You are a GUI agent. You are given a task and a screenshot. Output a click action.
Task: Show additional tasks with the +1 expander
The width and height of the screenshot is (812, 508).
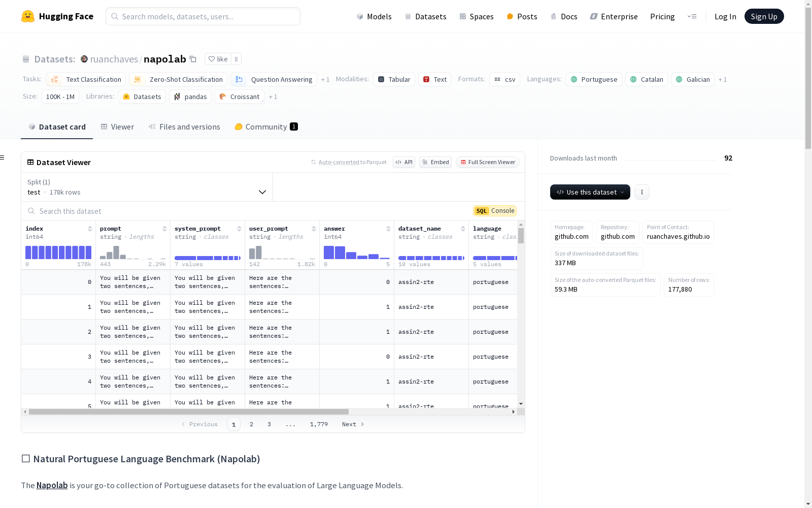click(x=325, y=80)
